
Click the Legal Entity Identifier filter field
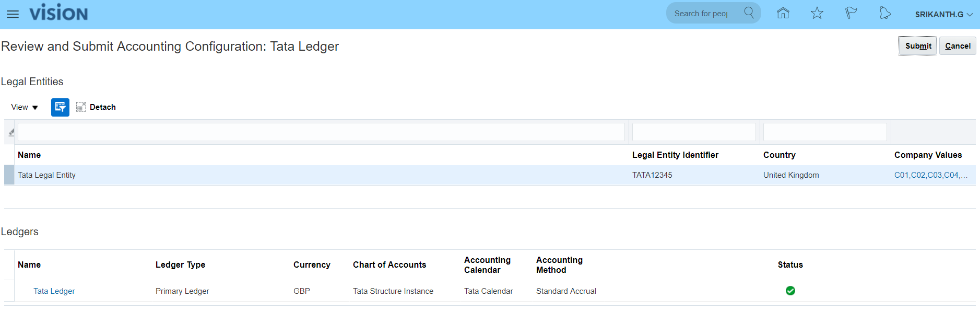tap(693, 132)
